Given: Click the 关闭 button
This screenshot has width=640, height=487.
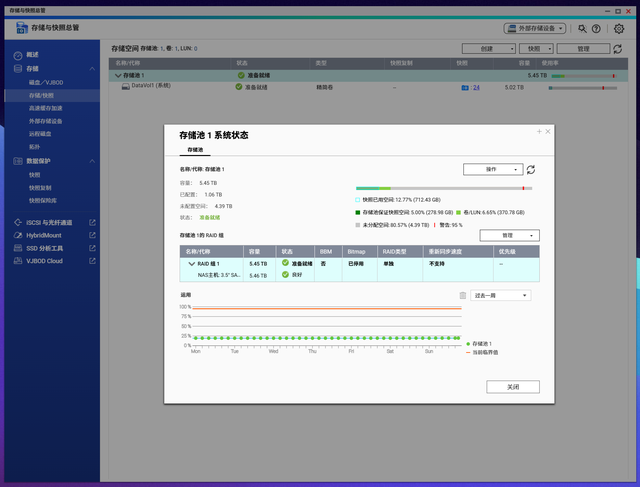Looking at the screenshot, I should (x=513, y=387).
